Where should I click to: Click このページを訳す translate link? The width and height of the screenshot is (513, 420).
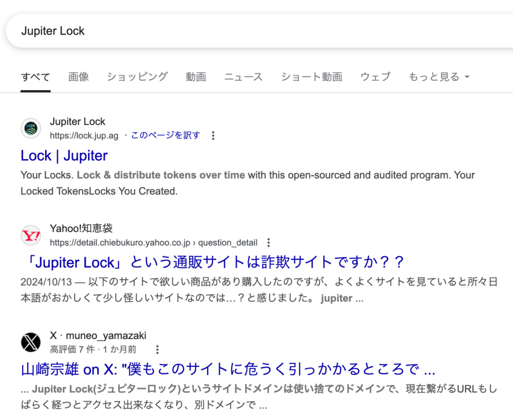[165, 135]
